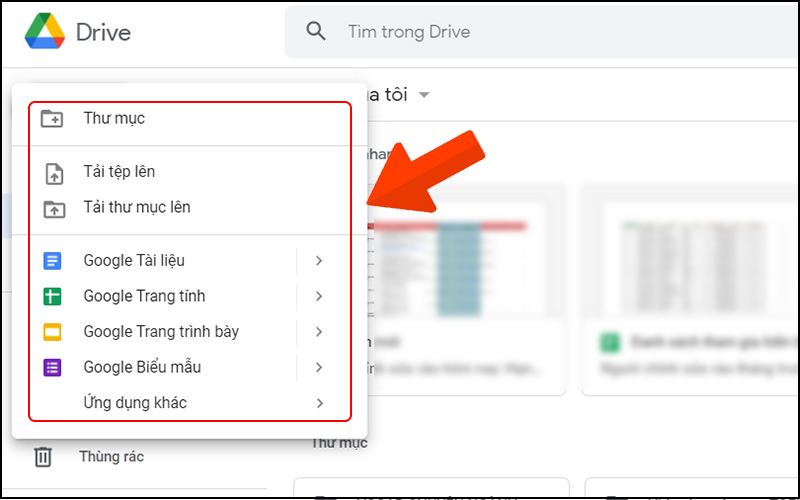The image size is (800, 500).
Task: Click the 'Drive' title text
Action: coord(104,33)
